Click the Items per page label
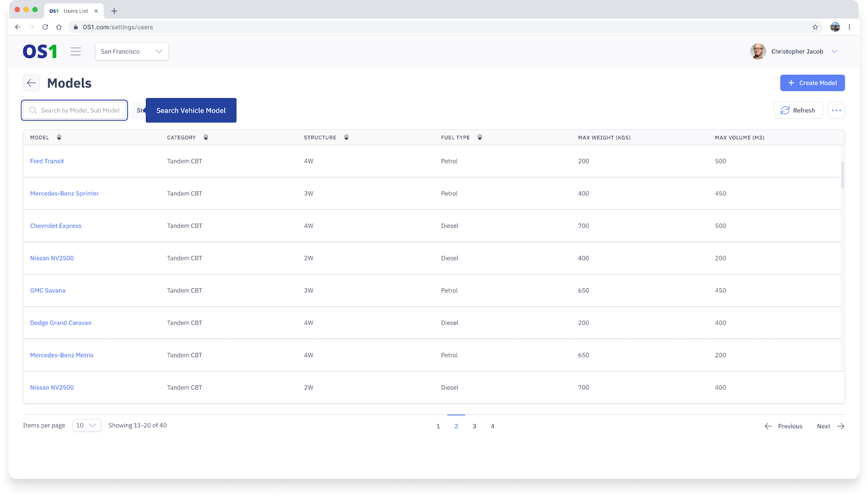 coord(44,425)
